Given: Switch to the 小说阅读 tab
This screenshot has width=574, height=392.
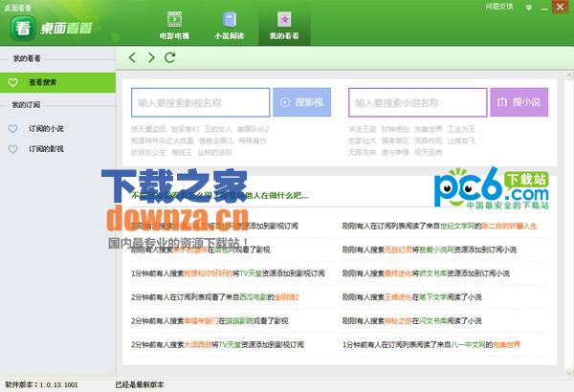Looking at the screenshot, I should [230, 25].
